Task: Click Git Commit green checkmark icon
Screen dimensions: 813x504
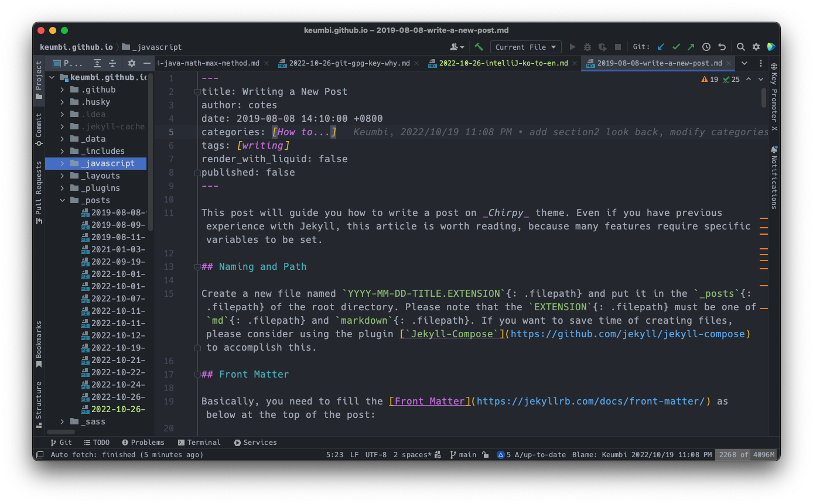Action: (x=676, y=47)
